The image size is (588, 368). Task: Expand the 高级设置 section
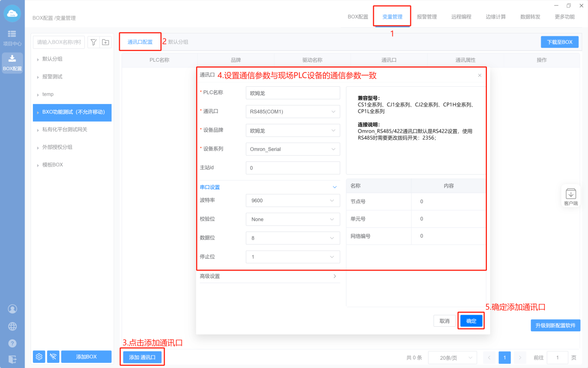[269, 276]
